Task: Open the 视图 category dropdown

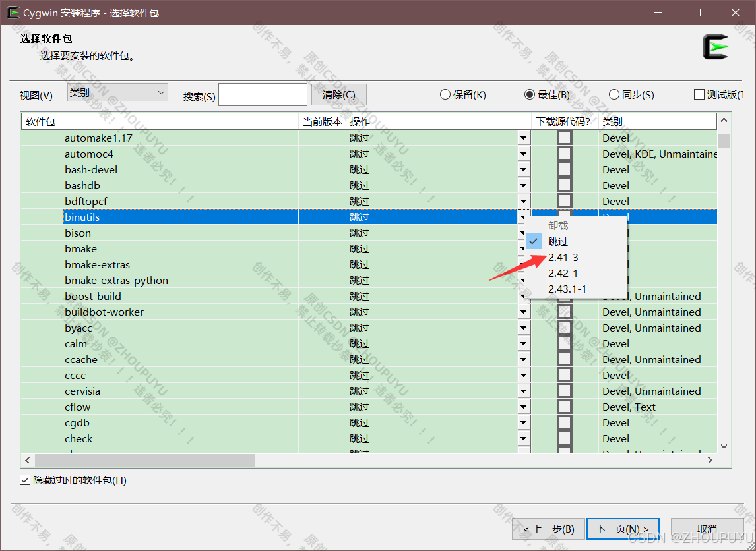Action: coord(117,92)
